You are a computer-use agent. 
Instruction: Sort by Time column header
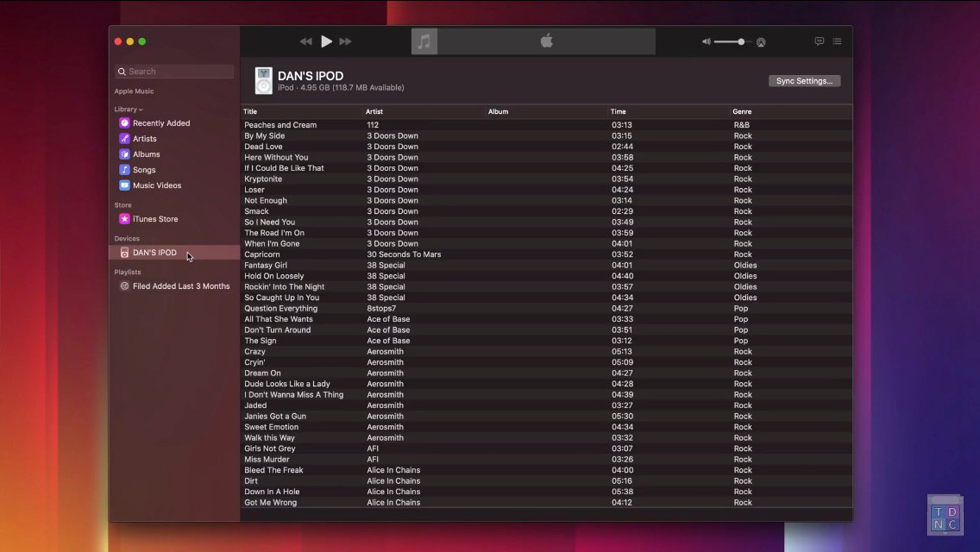(x=619, y=112)
